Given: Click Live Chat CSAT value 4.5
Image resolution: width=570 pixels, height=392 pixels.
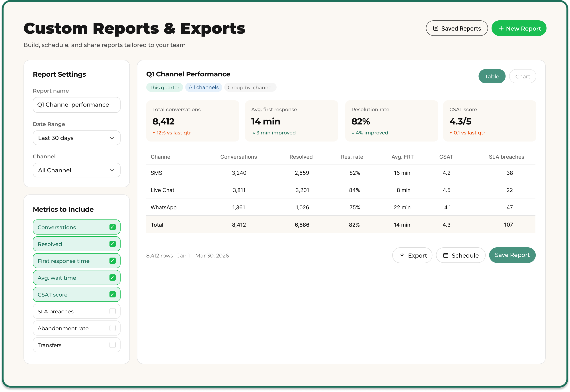Looking at the screenshot, I should coord(447,190).
